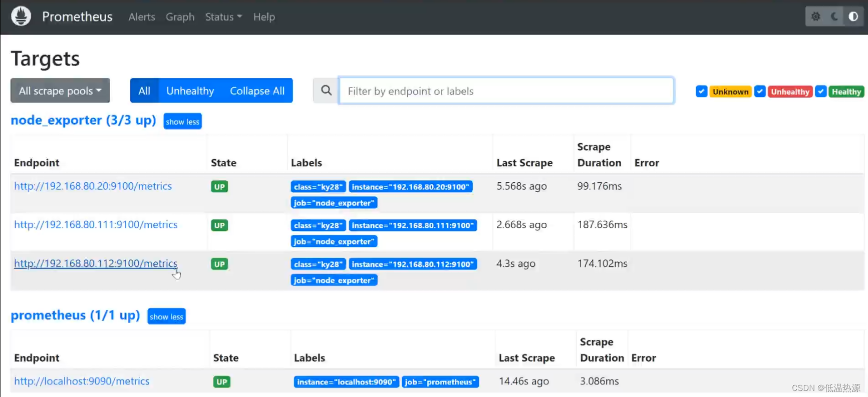Open the node_exporter (3/3 up) heading link
Image resolution: width=868 pixels, height=397 pixels.
tap(83, 120)
